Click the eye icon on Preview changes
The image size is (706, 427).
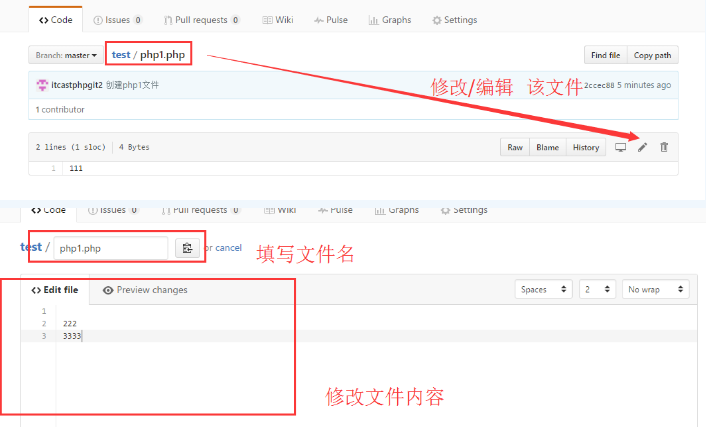point(108,291)
